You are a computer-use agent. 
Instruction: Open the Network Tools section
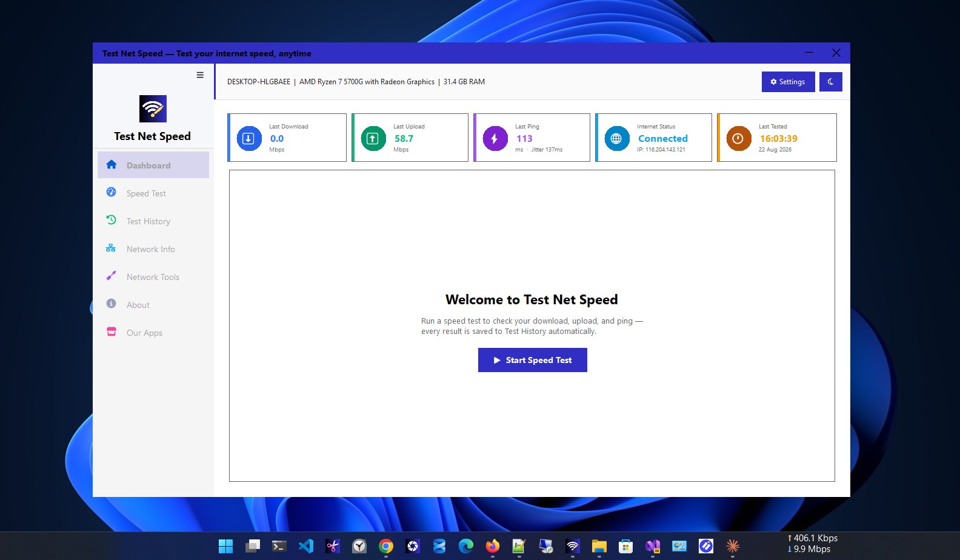click(x=153, y=276)
